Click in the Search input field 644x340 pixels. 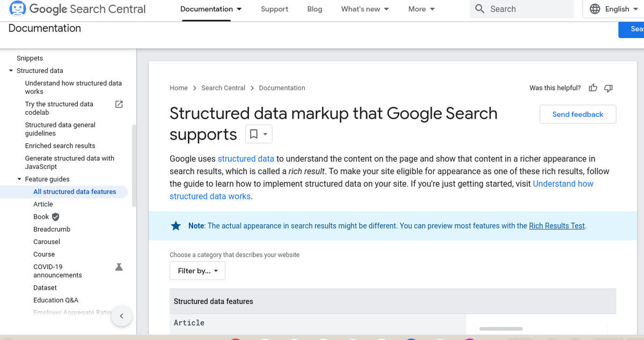pos(522,9)
